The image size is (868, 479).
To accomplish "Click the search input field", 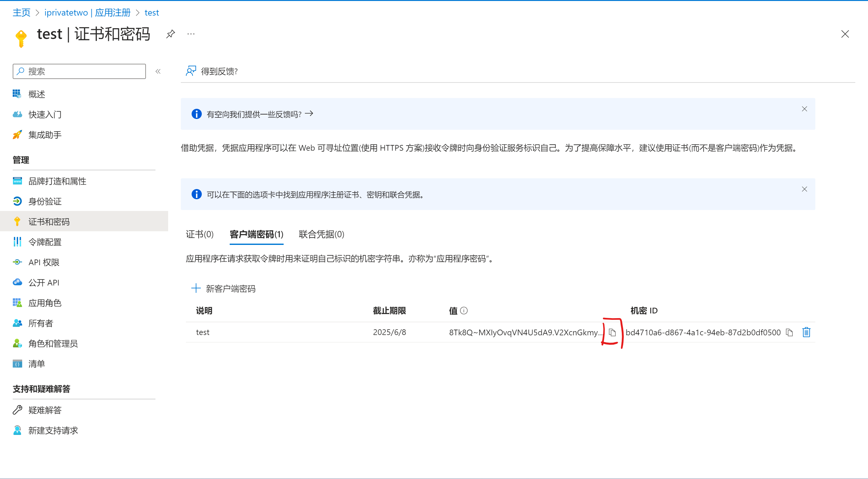I will coord(78,71).
